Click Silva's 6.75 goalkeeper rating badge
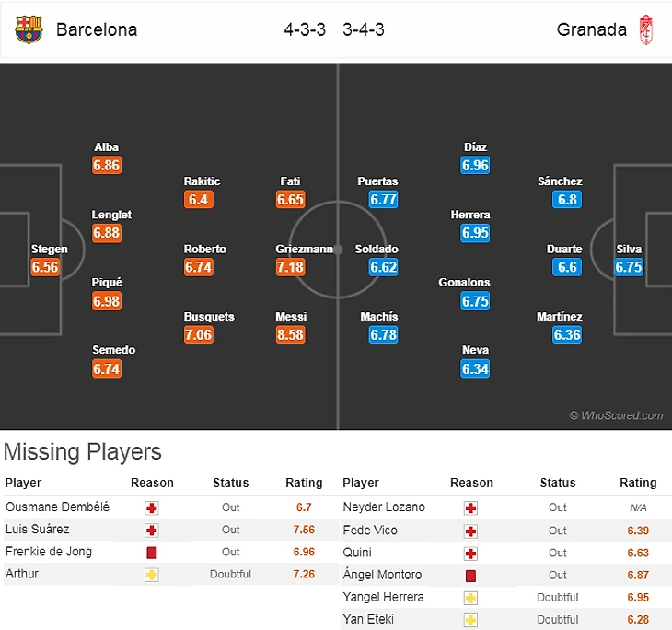 [630, 267]
